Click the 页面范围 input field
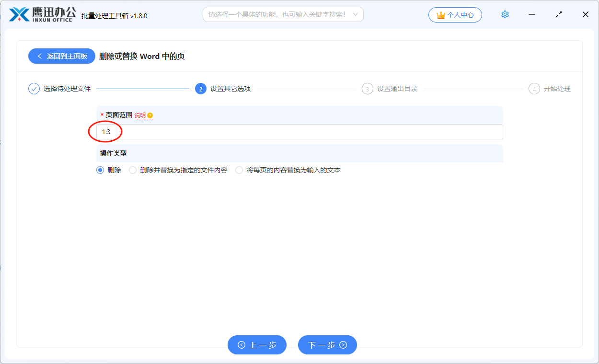The image size is (599, 364). tap(299, 132)
